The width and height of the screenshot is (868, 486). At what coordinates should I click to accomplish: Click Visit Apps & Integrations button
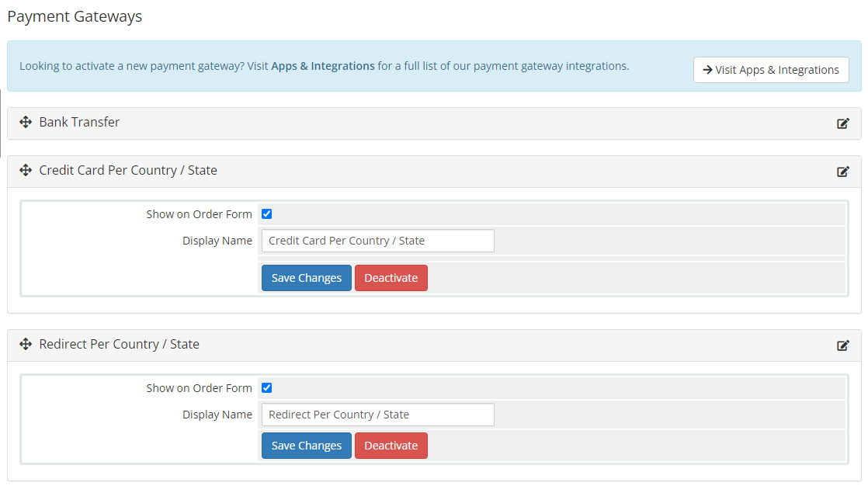coord(771,70)
